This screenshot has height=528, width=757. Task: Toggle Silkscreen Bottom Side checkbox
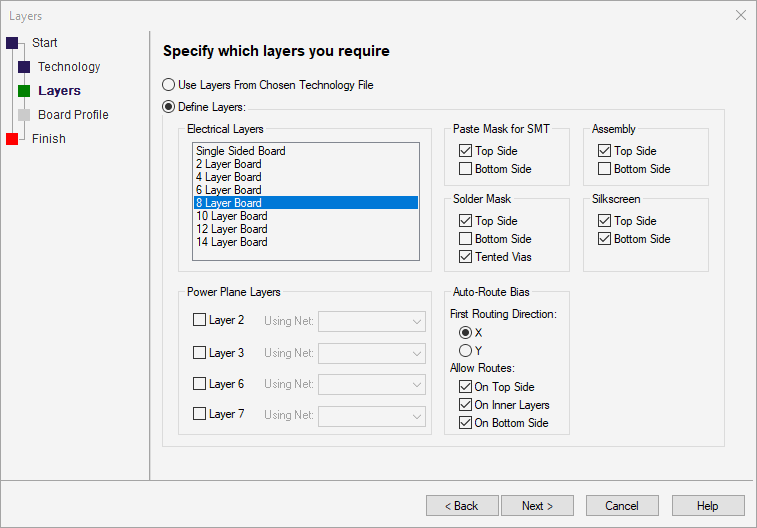[x=604, y=239]
